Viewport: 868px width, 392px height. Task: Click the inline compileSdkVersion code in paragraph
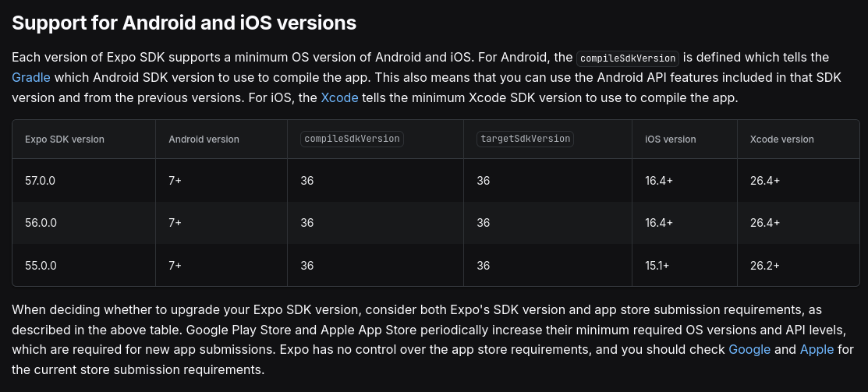pos(627,58)
